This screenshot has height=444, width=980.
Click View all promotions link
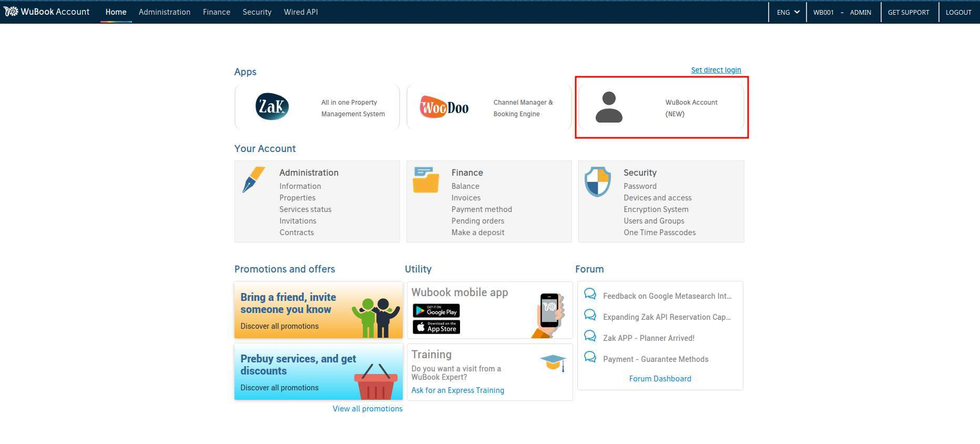click(x=367, y=409)
